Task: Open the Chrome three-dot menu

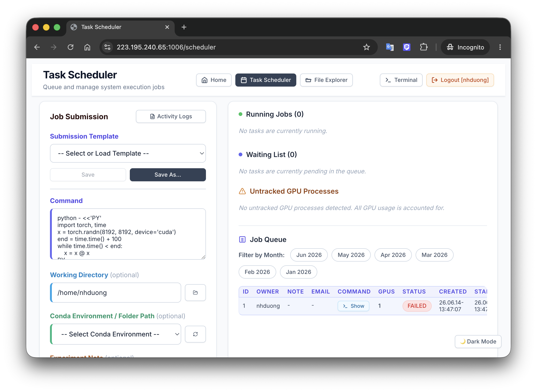Action: 500,47
